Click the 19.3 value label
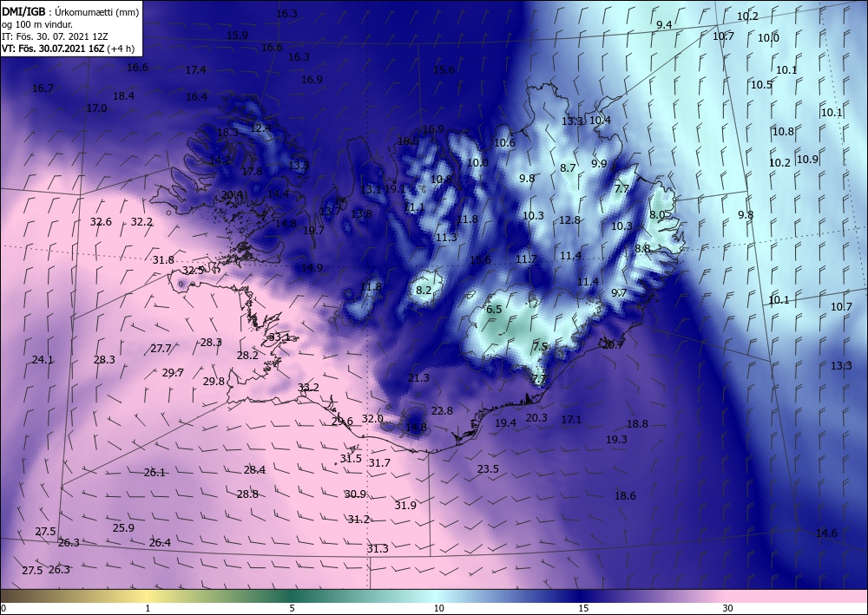This screenshot has height=615, width=868. pos(616,439)
